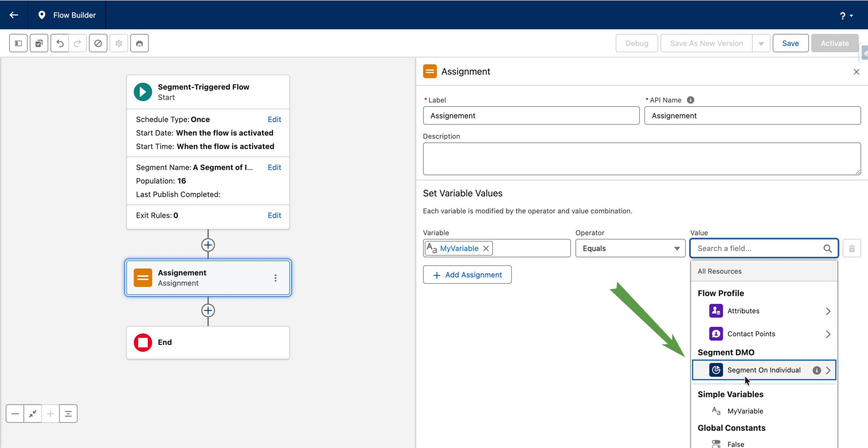The image size is (868, 448).
Task: Remove MyVariable pill with X
Action: pos(486,249)
